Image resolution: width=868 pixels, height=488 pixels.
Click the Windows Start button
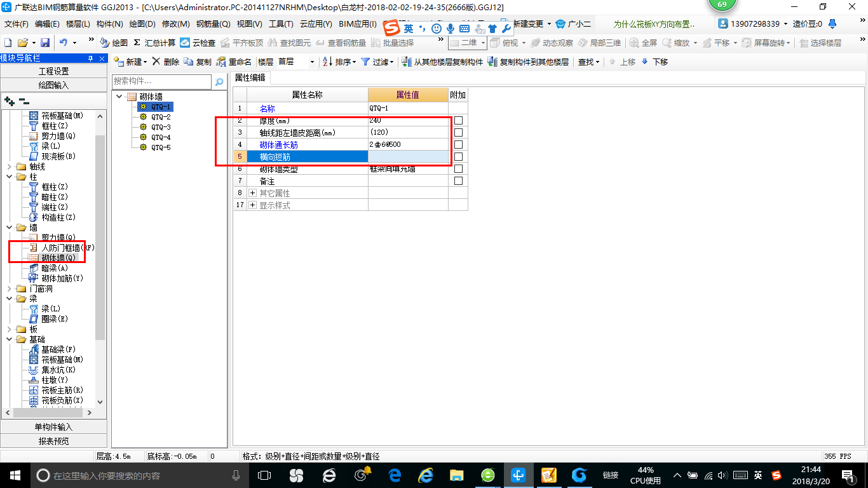14,475
